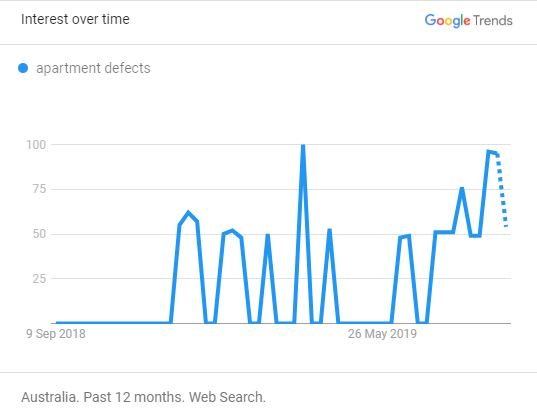
Task: Click the 25 y-axis label
Action: click(x=39, y=278)
